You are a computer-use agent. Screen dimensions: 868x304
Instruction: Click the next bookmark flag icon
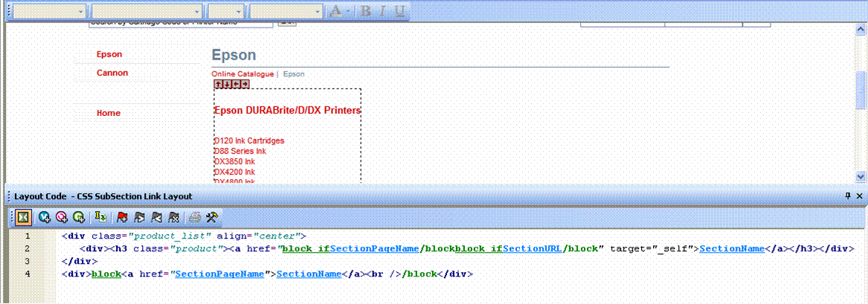coord(138,217)
